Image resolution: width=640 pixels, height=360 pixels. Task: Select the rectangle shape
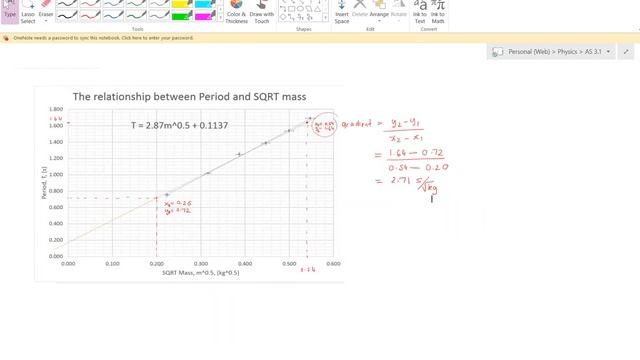tap(291, 9)
